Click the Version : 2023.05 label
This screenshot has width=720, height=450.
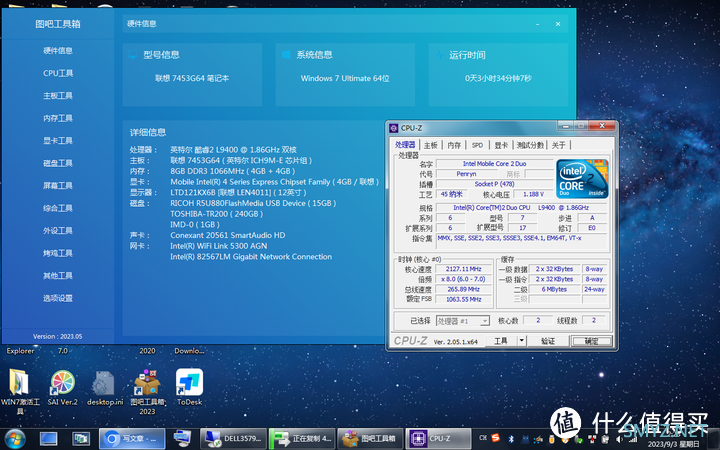tap(57, 337)
